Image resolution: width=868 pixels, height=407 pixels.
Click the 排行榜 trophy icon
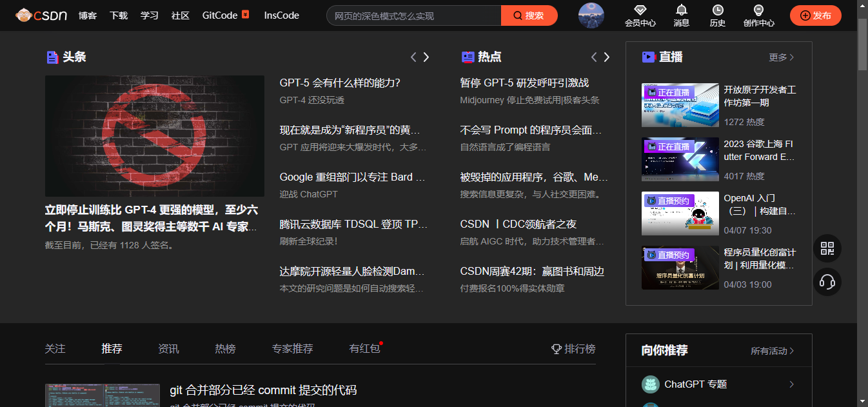557,349
